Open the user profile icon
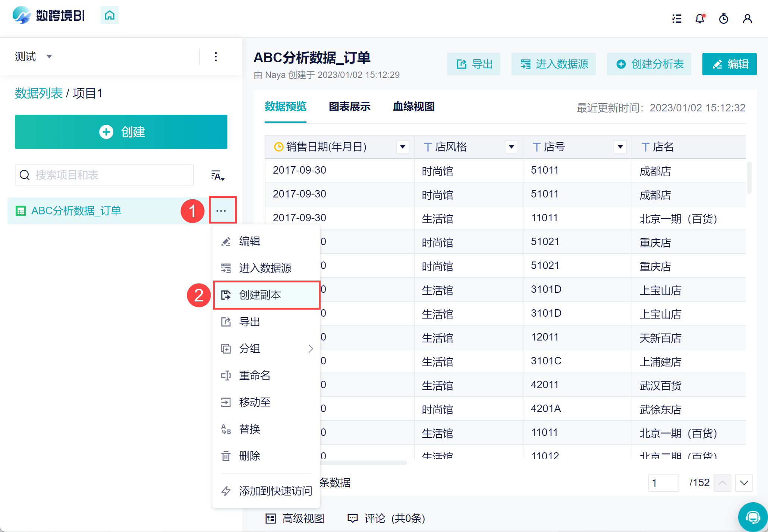The width and height of the screenshot is (768, 532). pyautogui.click(x=747, y=19)
